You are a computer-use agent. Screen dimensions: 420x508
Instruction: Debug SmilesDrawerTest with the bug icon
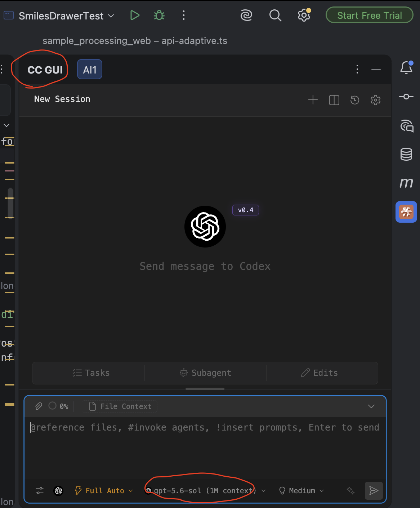[159, 15]
